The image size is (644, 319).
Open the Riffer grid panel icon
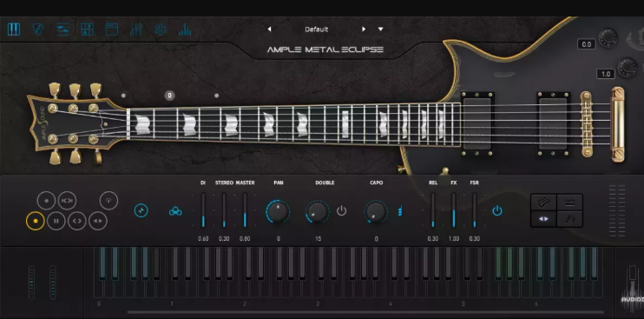pyautogui.click(x=87, y=30)
